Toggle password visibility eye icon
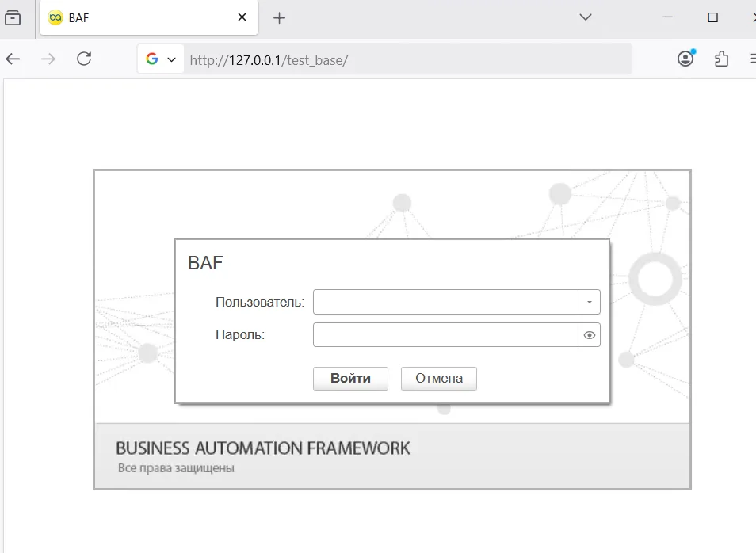 click(x=590, y=335)
